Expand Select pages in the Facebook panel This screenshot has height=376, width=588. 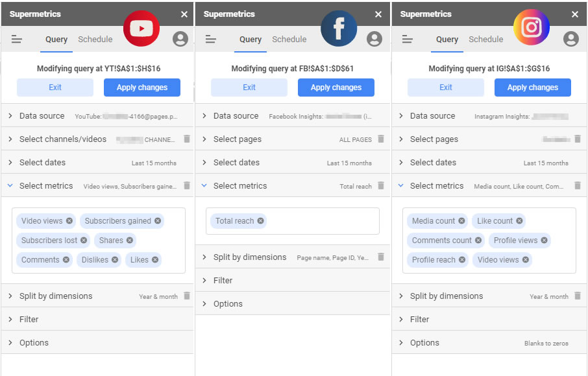[293, 139]
